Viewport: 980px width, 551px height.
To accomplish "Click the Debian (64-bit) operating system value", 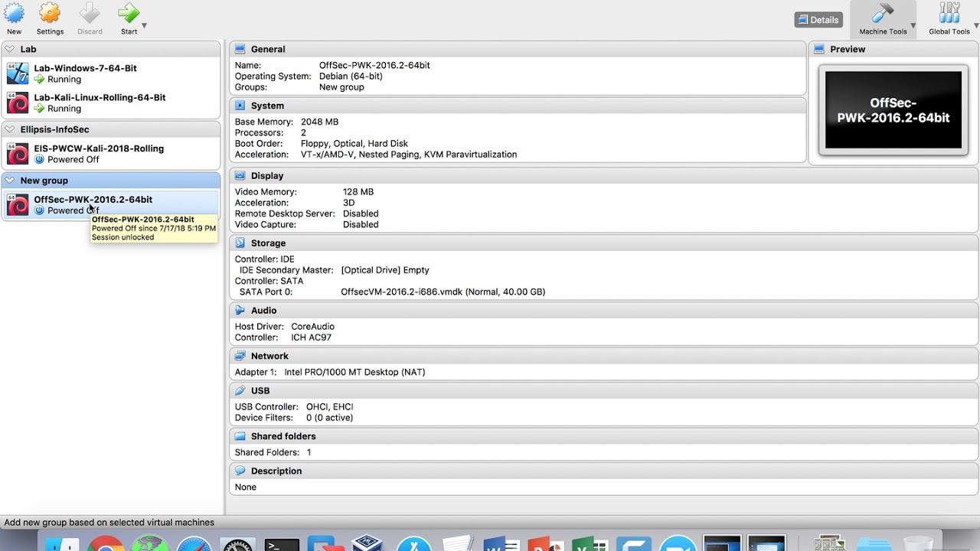I will [x=351, y=77].
